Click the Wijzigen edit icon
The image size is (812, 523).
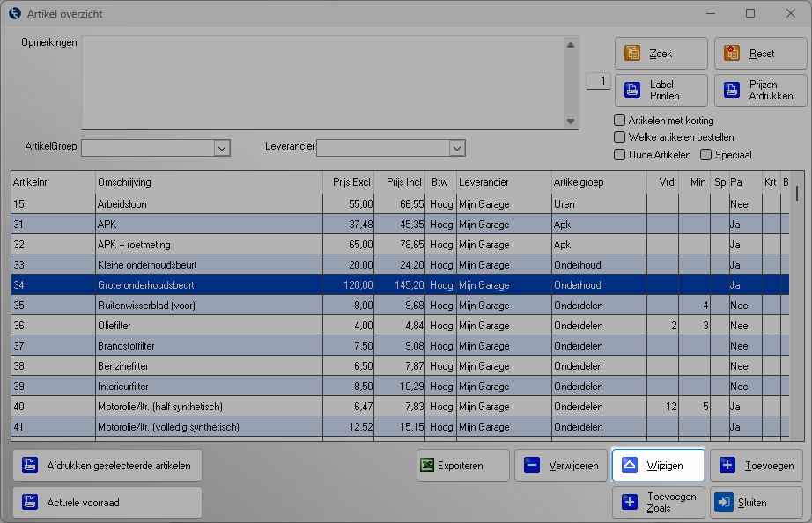[x=630, y=465]
